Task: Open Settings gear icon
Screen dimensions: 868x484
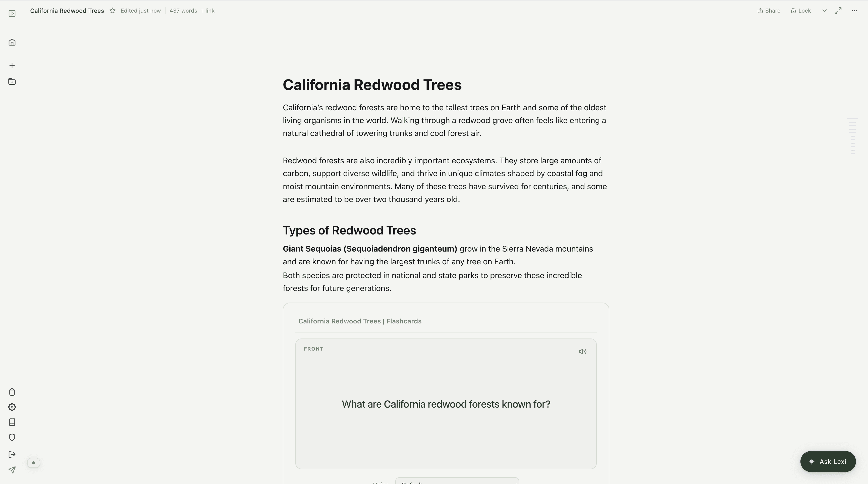Action: pyautogui.click(x=12, y=407)
